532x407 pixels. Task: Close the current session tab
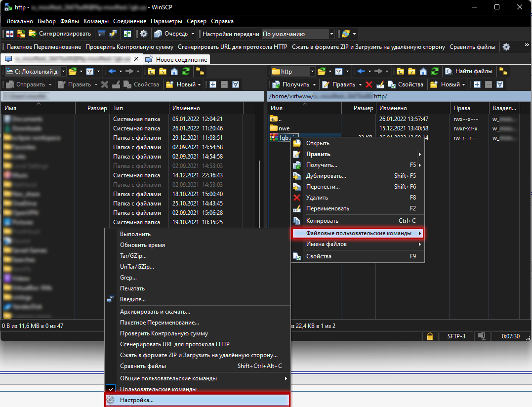tap(136, 59)
